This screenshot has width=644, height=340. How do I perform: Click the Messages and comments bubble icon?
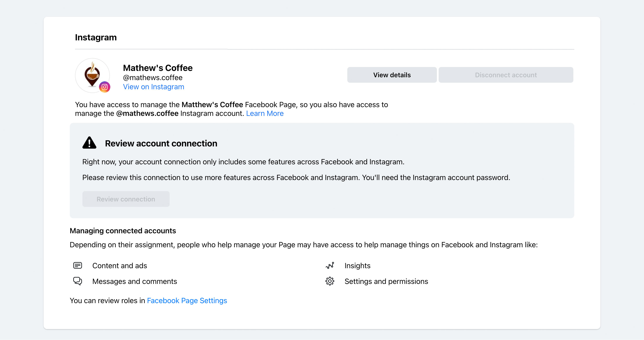click(77, 281)
